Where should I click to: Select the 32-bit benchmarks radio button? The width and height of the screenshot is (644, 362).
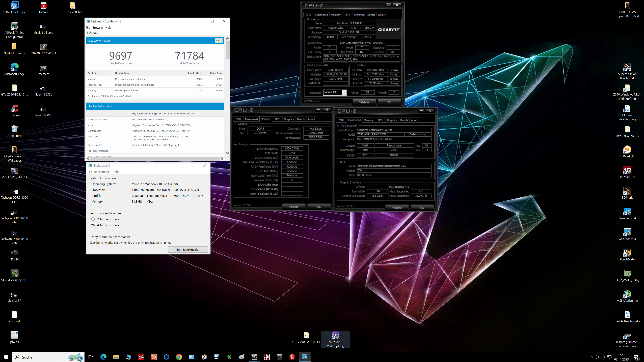93,219
